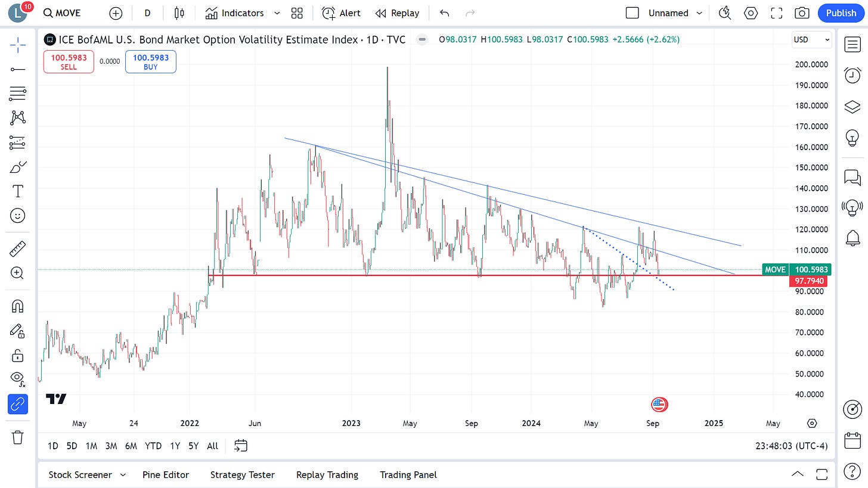868x488 pixels.
Task: Select the YTD date range
Action: (x=153, y=446)
